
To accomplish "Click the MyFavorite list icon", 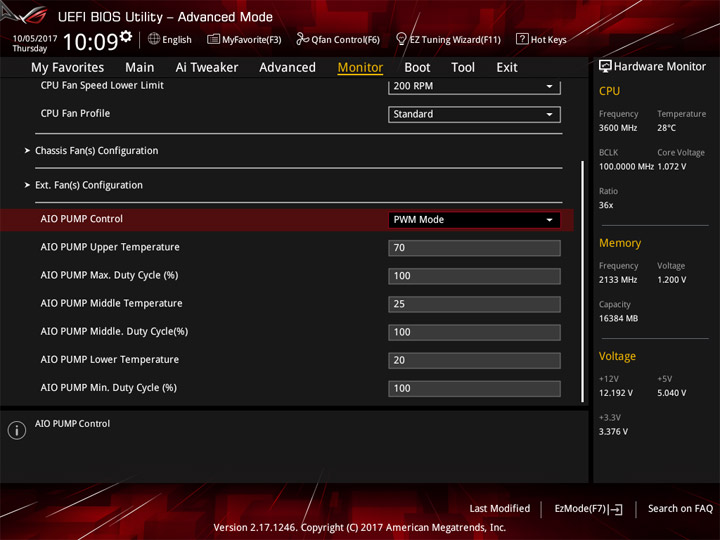I will click(213, 39).
